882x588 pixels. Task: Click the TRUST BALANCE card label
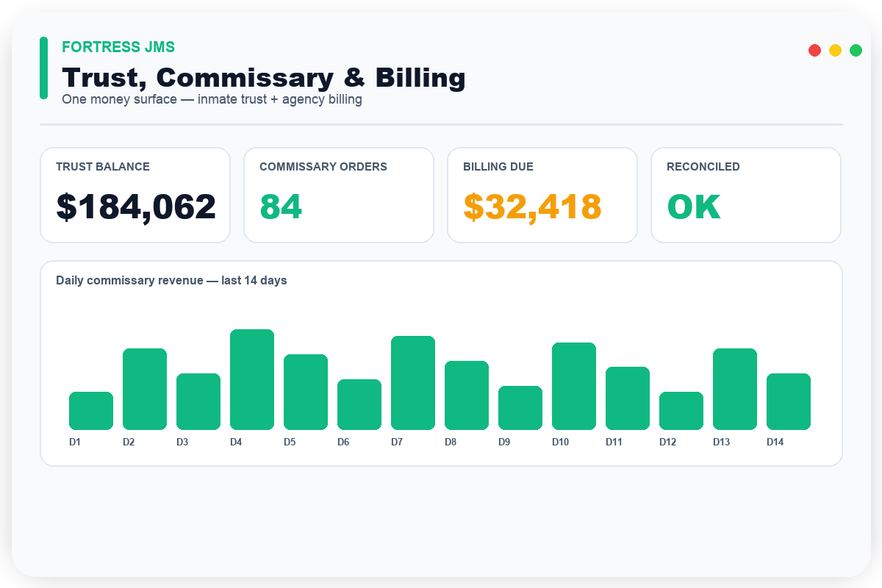point(103,167)
